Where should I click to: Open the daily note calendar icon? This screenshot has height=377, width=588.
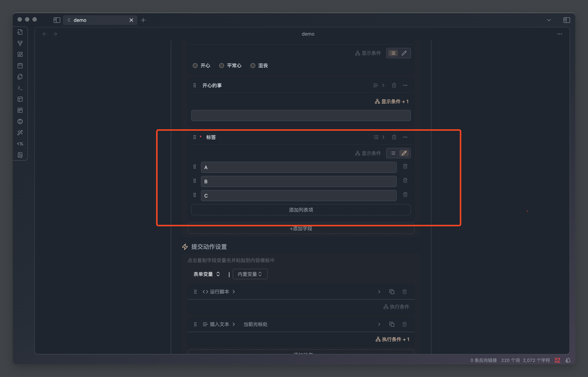point(20,66)
